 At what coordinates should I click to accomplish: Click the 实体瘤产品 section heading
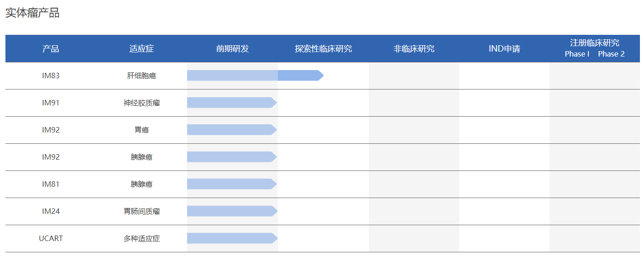[32, 13]
